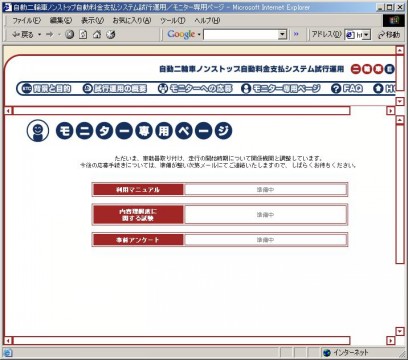Open the 試行運用の概要 navigation link
Image resolution: width=408 pixels, height=360 pixels.
pos(115,88)
